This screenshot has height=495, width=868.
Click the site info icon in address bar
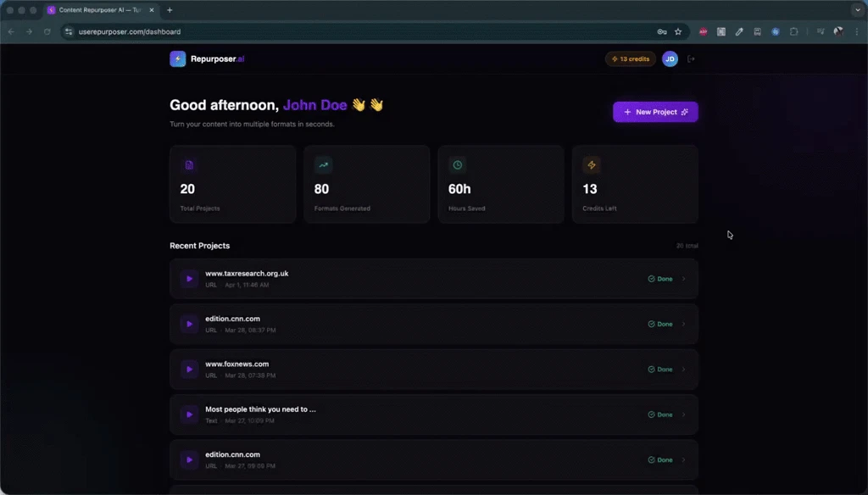tap(69, 31)
